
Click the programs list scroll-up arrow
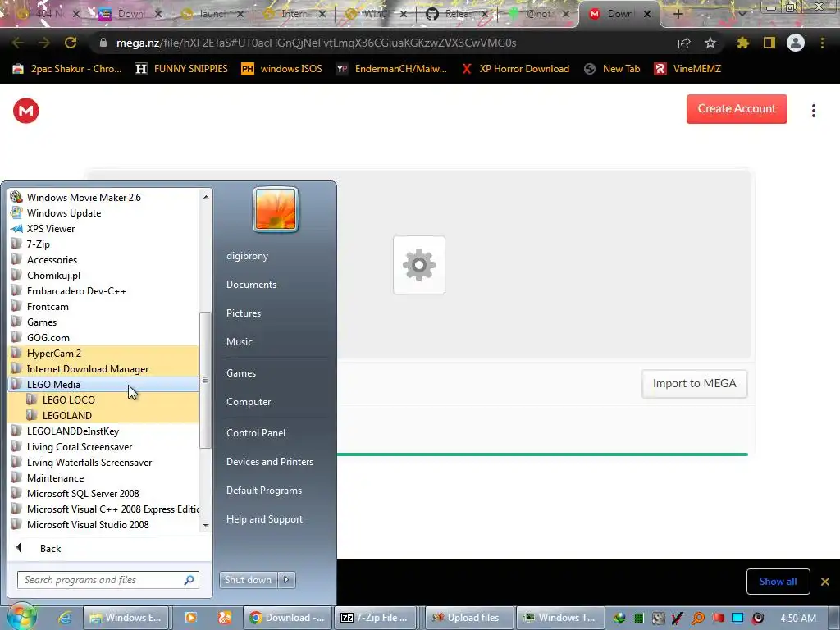[x=206, y=197]
